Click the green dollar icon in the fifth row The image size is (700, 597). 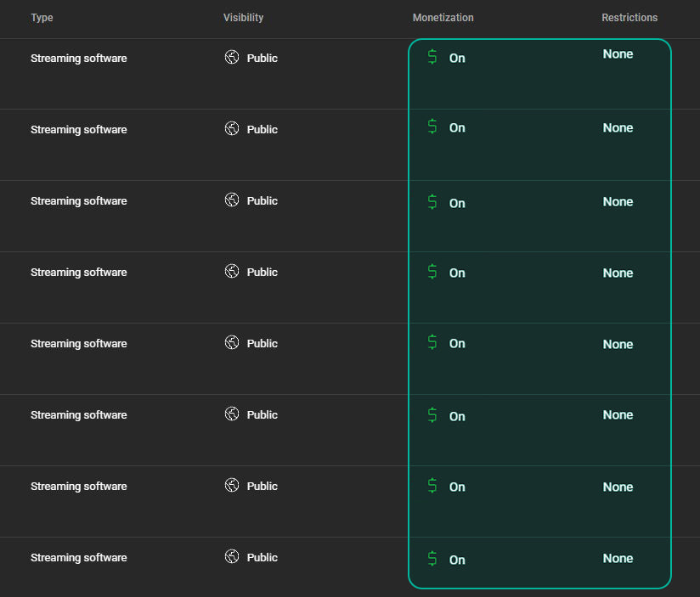432,343
